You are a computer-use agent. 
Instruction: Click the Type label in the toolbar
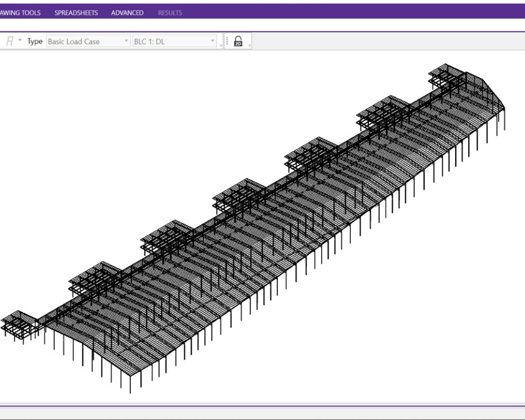tap(35, 41)
